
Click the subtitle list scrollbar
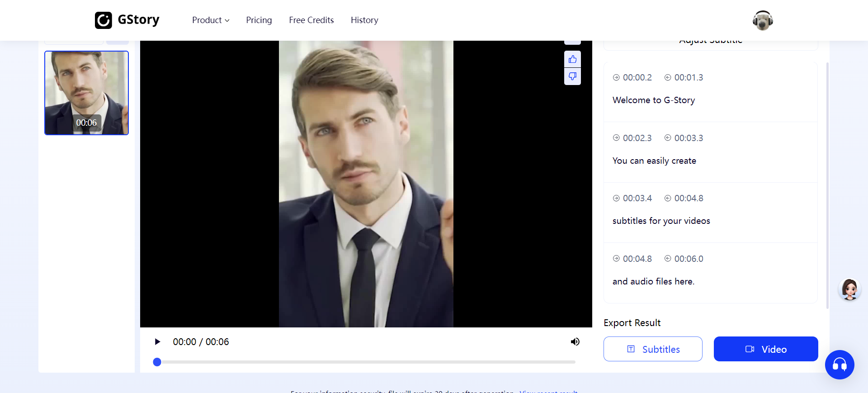(827, 185)
